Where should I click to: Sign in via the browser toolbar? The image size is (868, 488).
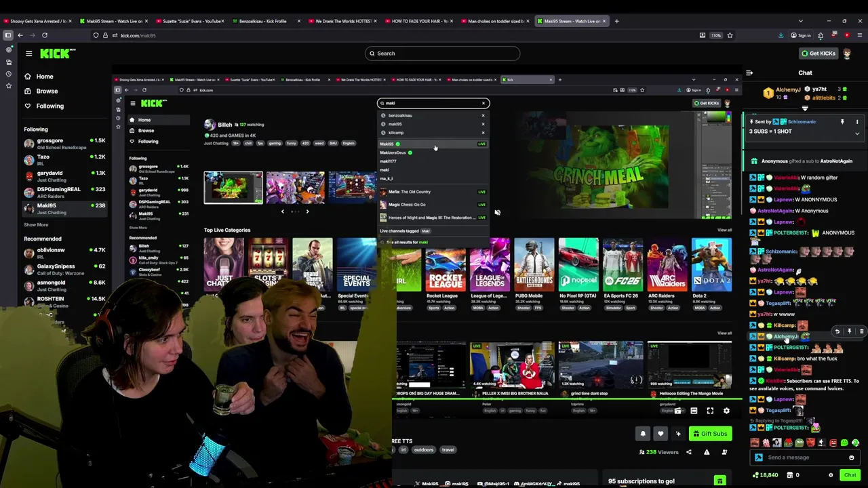[x=801, y=35]
